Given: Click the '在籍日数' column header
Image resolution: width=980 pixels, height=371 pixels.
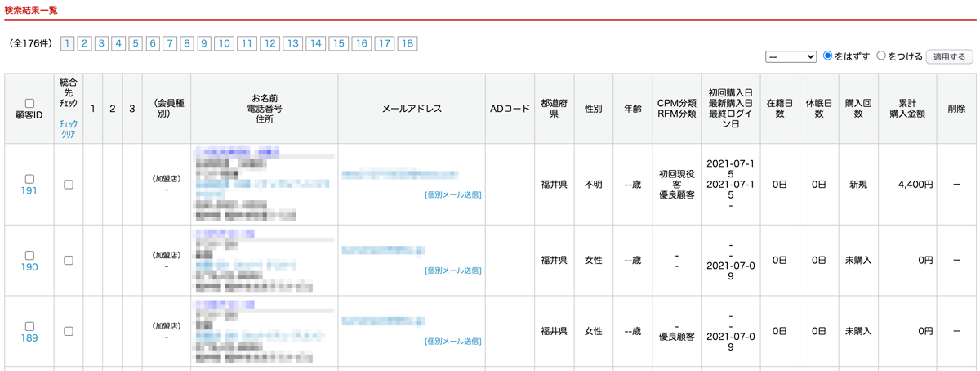Looking at the screenshot, I should [780, 110].
